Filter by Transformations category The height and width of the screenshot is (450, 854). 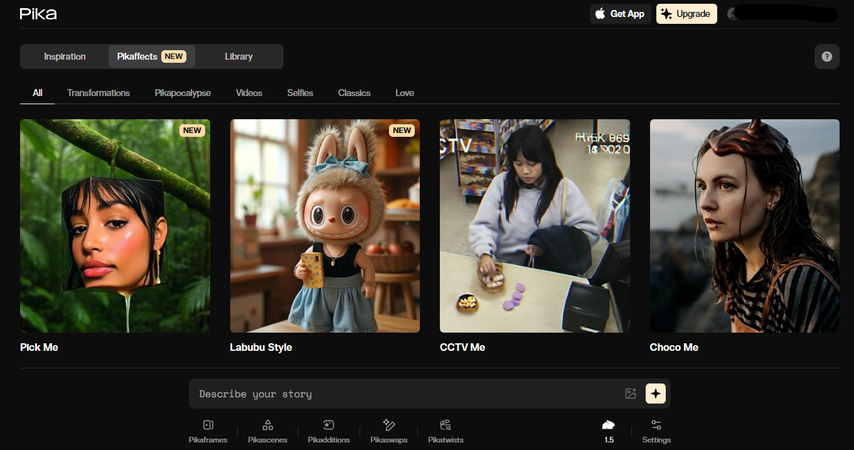(99, 93)
